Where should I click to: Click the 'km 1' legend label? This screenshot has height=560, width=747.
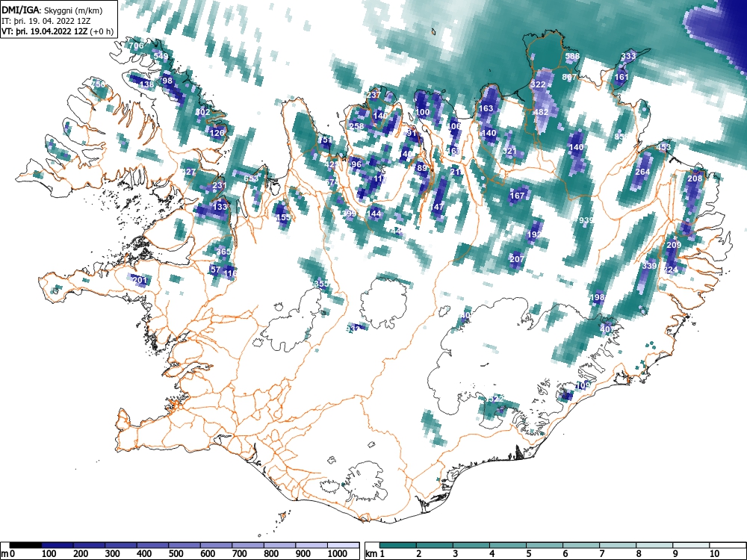point(374,554)
